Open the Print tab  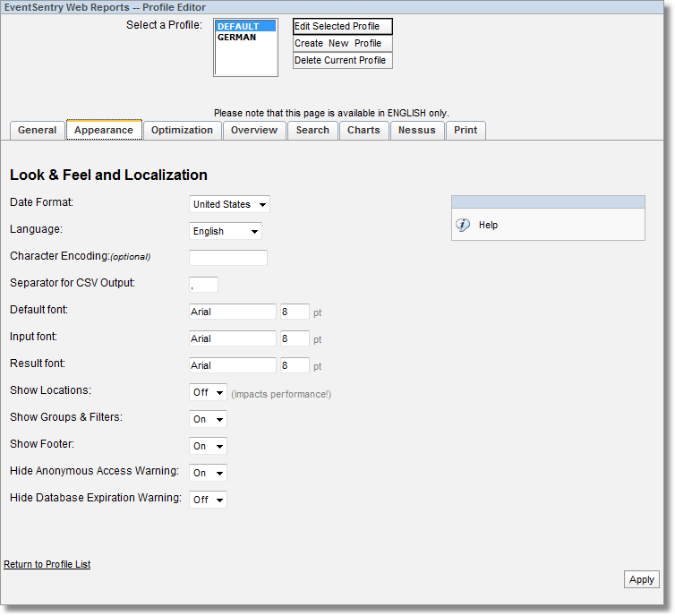[466, 131]
